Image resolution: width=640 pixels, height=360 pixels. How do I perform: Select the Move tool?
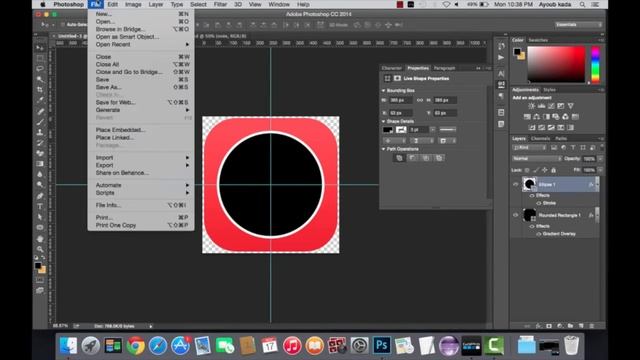[x=40, y=48]
